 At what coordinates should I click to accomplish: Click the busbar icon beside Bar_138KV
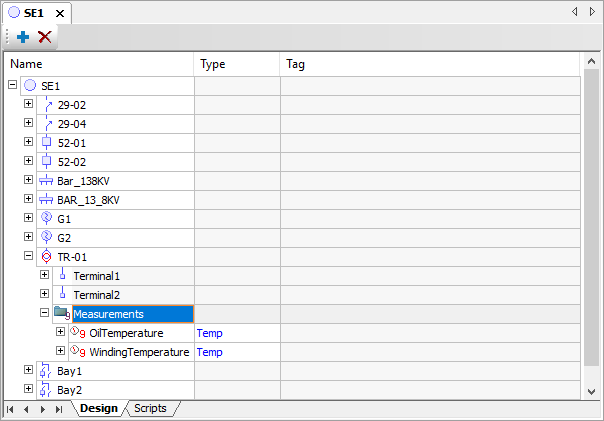(46, 181)
